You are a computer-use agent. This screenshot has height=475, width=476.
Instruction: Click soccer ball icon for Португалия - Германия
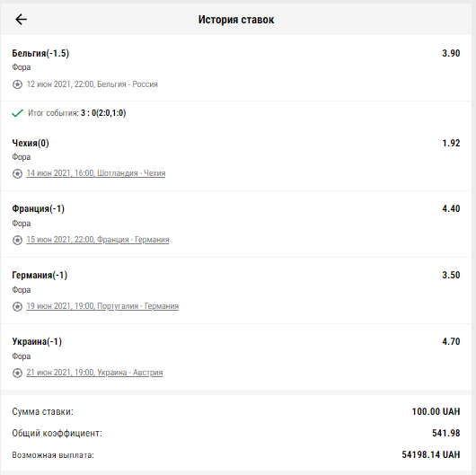point(17,306)
